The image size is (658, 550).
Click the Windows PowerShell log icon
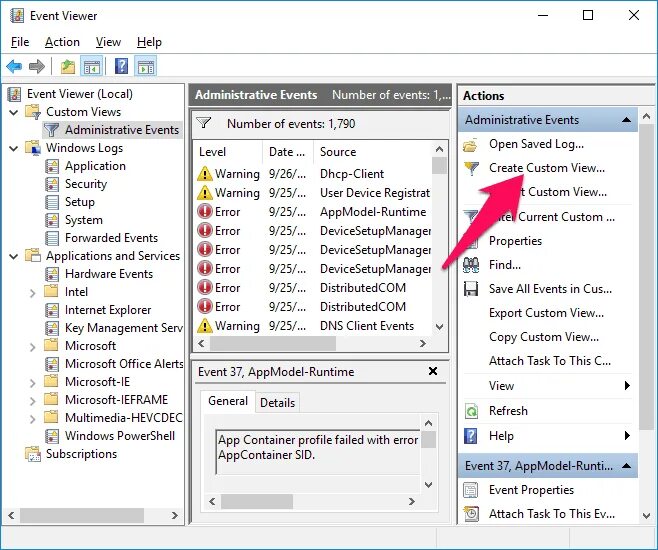(52, 436)
